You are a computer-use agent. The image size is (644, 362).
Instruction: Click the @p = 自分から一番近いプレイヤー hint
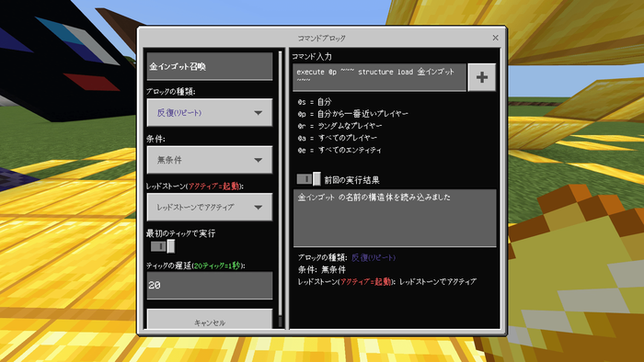pos(352,114)
